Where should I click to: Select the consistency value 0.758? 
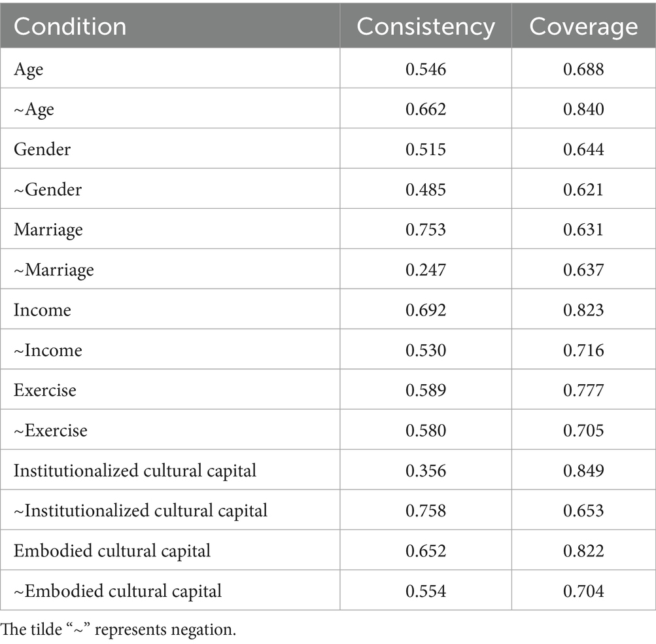(426, 510)
